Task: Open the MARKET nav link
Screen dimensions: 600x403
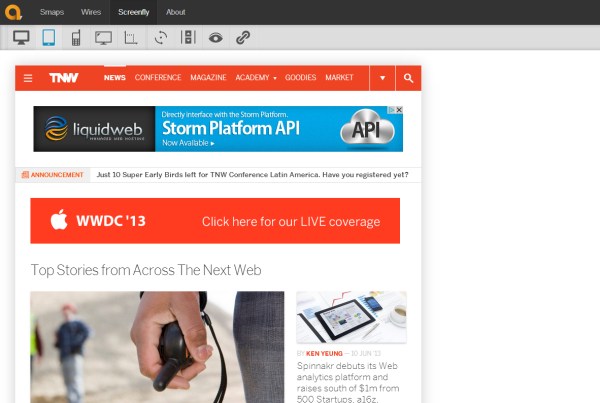Action: [339, 78]
